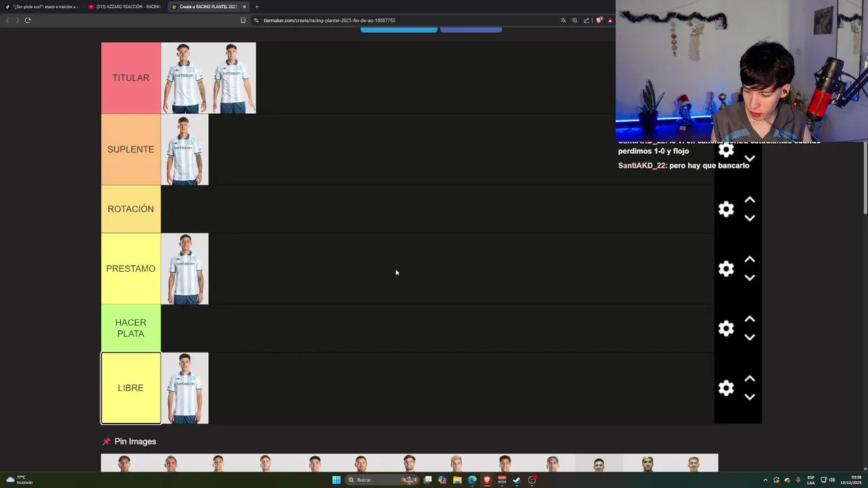This screenshot has width=868, height=488.
Task: Open the translate page icon
Action: click(563, 20)
